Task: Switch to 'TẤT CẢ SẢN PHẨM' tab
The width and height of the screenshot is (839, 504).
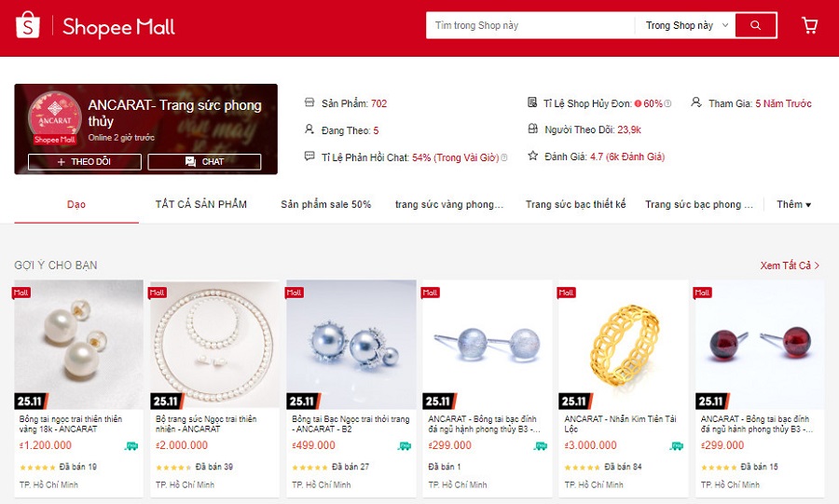Action: pyautogui.click(x=201, y=204)
